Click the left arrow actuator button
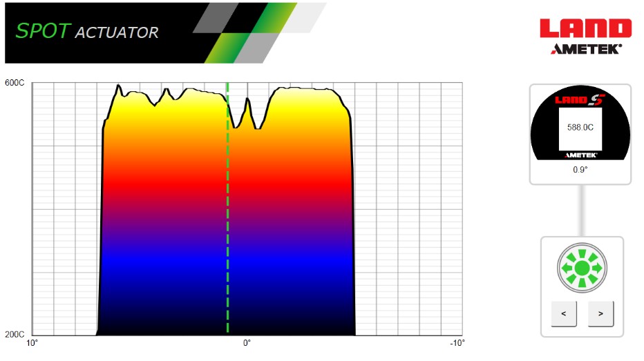The height and width of the screenshot is (361, 644). (564, 314)
